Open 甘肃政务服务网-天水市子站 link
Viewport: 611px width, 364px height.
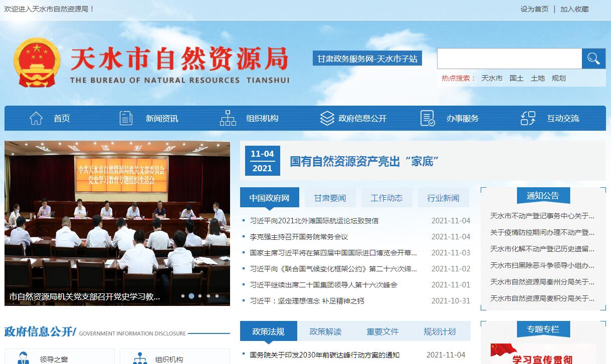(367, 59)
